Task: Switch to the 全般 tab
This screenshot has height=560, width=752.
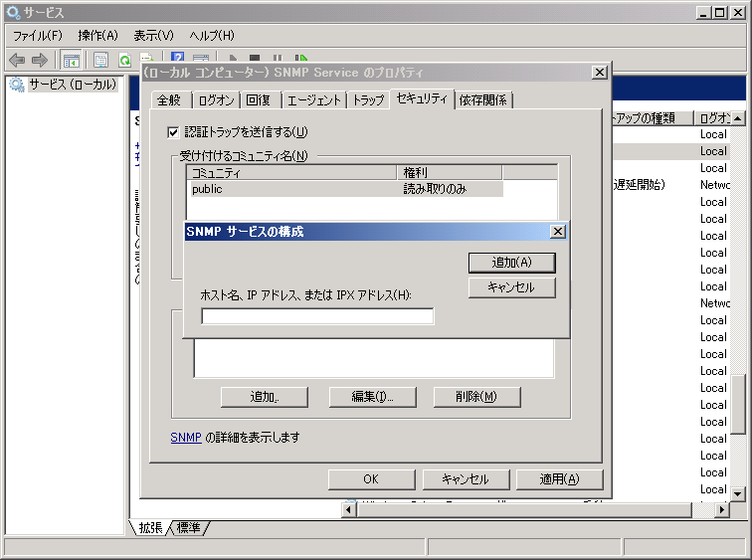Action: point(169,100)
